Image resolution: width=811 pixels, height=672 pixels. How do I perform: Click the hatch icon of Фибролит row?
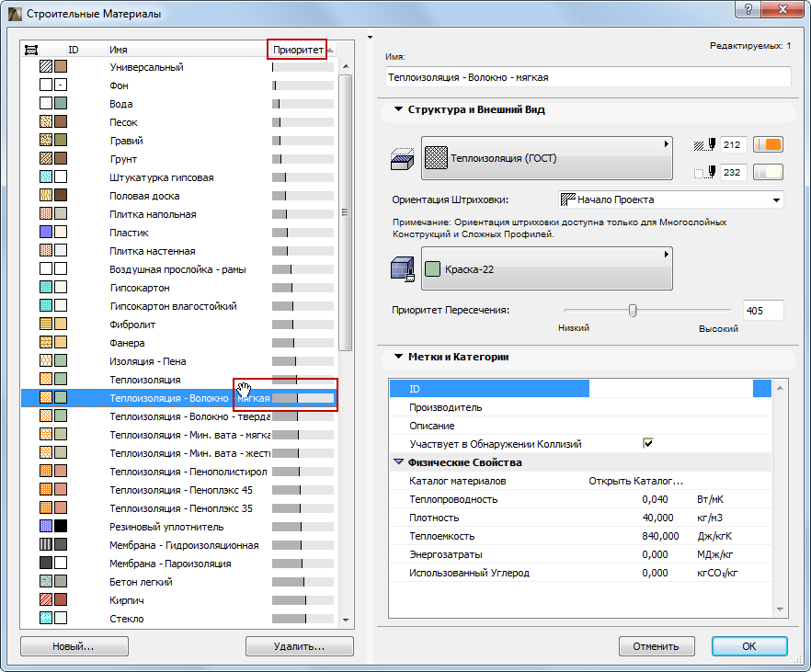point(46,324)
